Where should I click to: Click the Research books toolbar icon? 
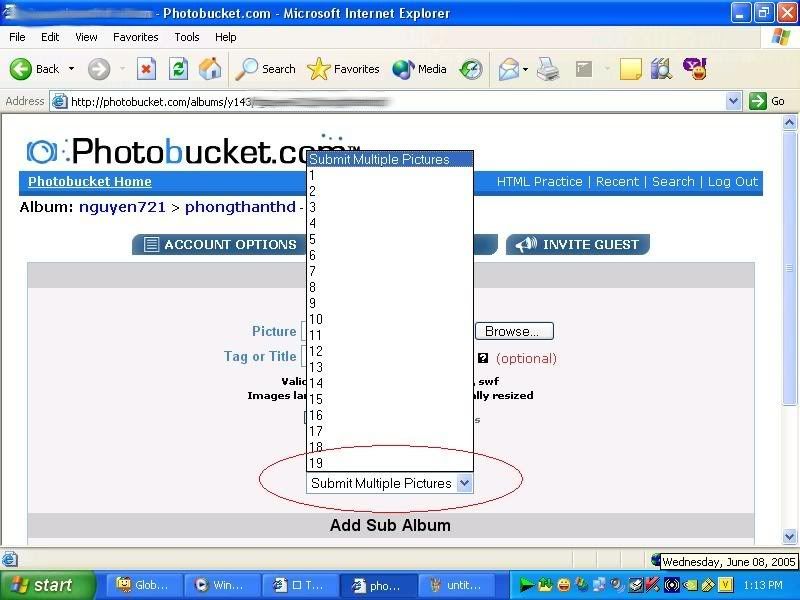pos(661,69)
